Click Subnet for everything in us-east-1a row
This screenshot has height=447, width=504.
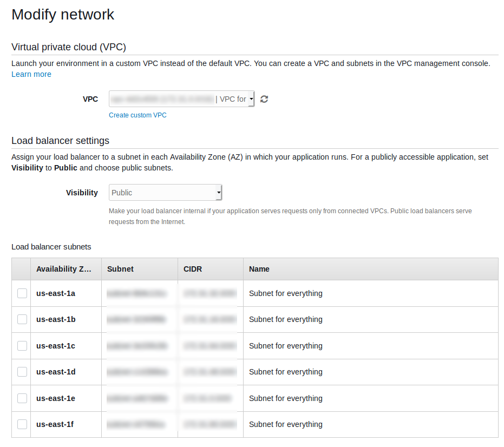[x=286, y=293]
